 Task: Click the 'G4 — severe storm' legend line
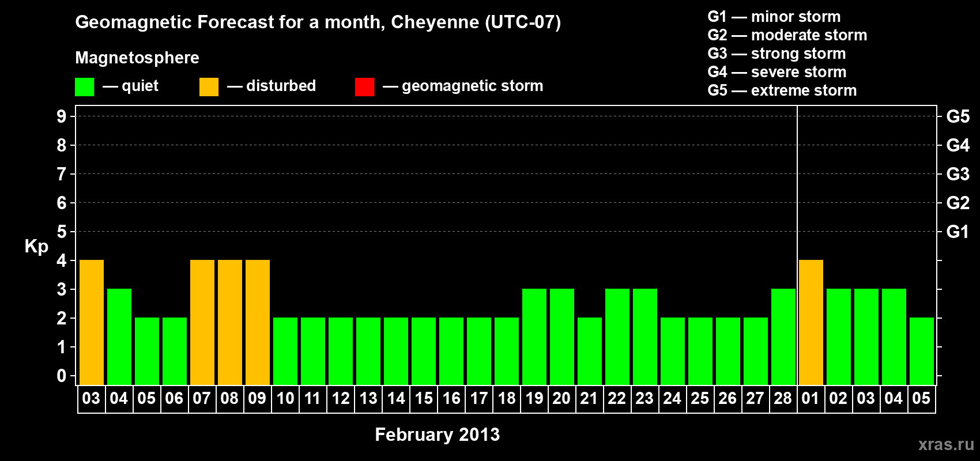[777, 72]
